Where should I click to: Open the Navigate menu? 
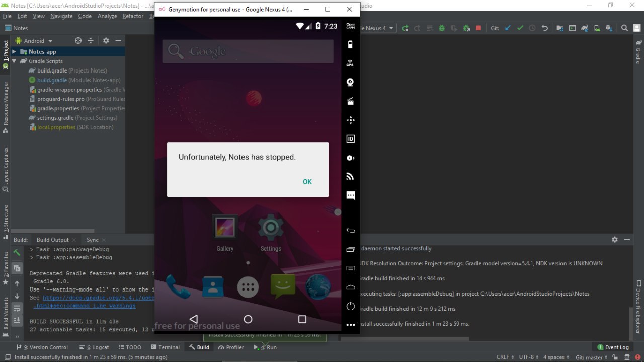tap(61, 16)
